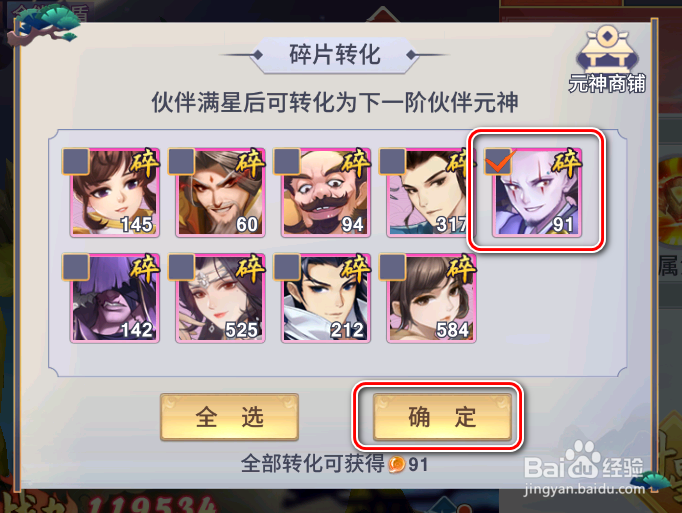Select the girl portrait with 145 shards

pyautogui.click(x=115, y=193)
